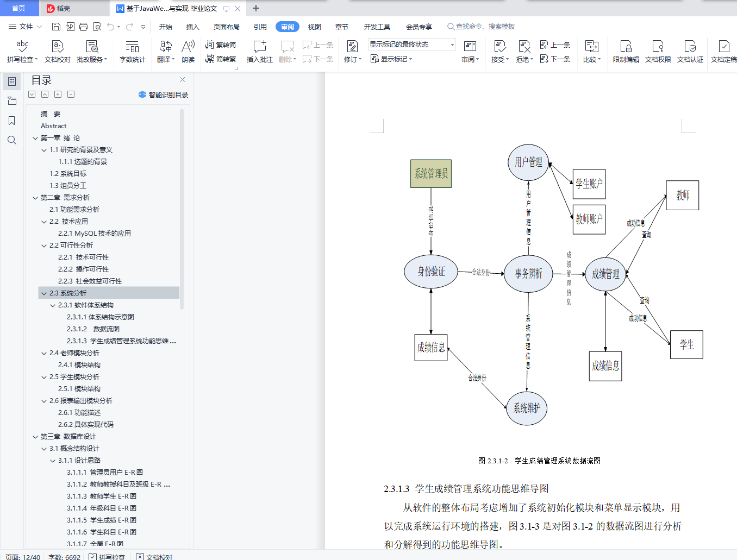
Task: Collapse the 2.6 报表输出模块分析 node
Action: (44, 401)
